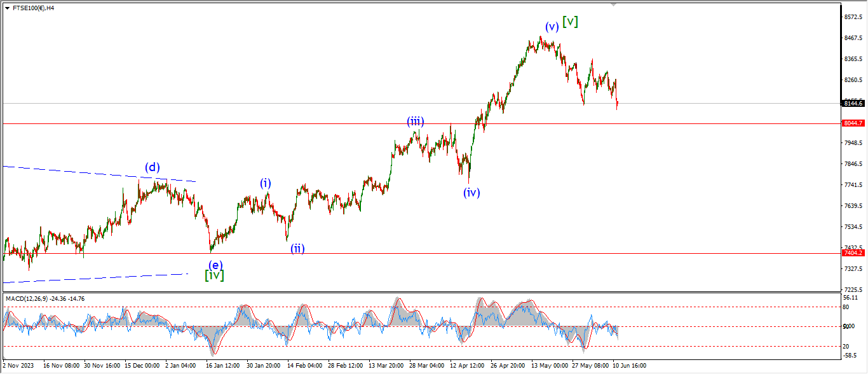Open the chart dropdown arrow beside FTSE100
This screenshot has width=868, height=374.
tap(7, 8)
